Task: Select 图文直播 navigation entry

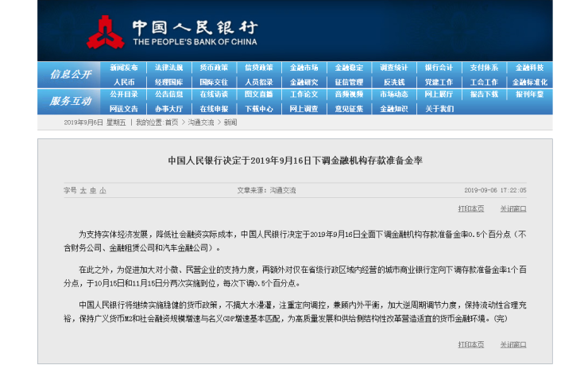Action: pos(259,94)
